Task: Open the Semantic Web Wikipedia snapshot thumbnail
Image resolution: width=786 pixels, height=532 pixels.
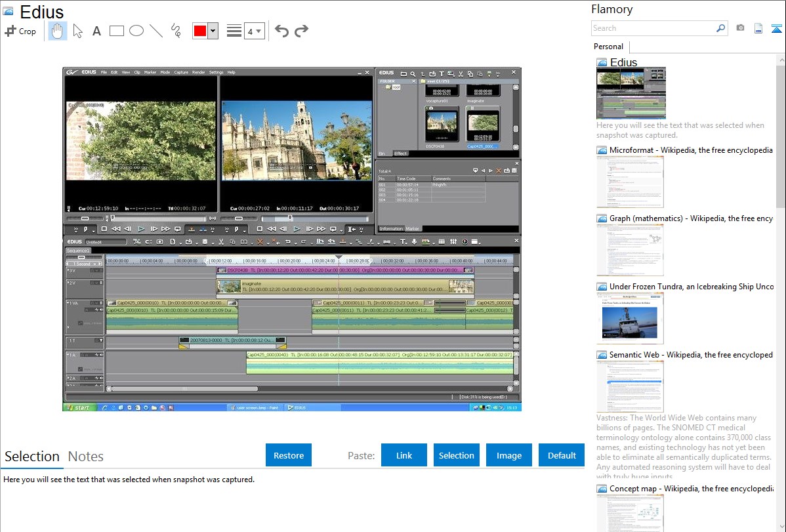Action: [630, 386]
